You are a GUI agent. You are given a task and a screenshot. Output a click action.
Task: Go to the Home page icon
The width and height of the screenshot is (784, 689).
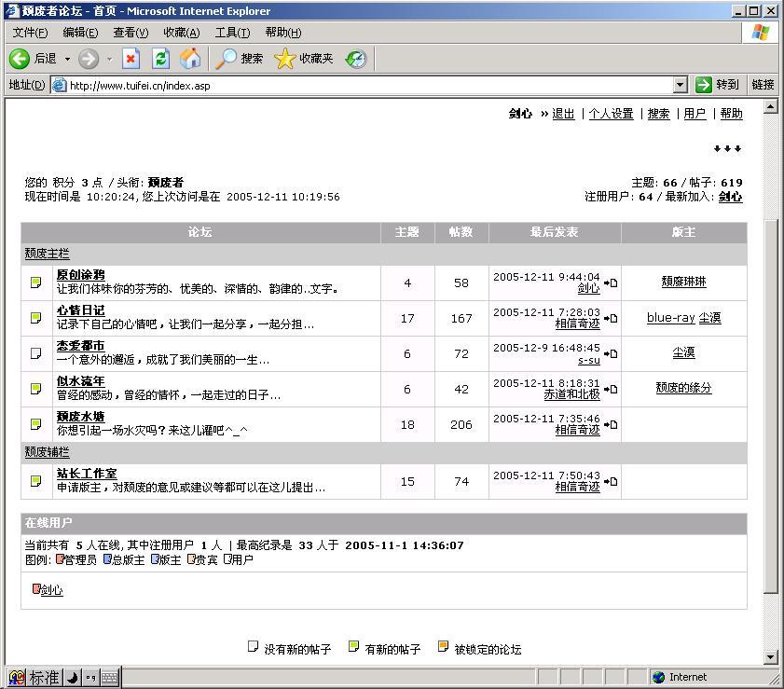point(190,59)
